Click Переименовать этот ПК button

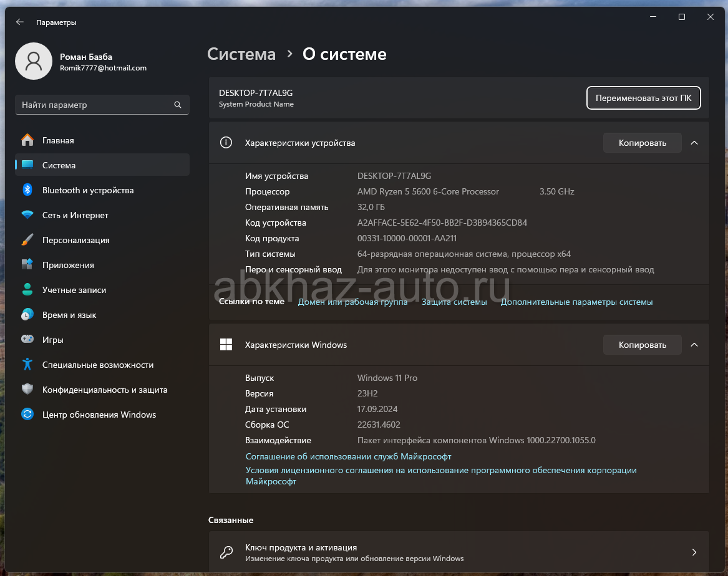tap(644, 98)
